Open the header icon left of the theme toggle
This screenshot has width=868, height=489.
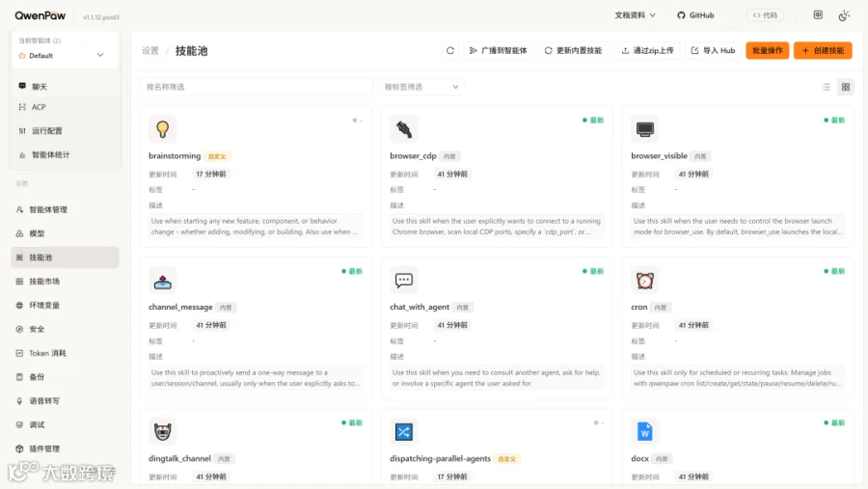point(818,15)
